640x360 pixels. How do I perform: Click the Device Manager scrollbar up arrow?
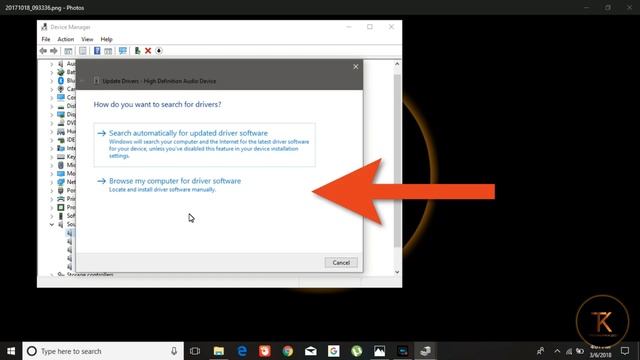(x=397, y=64)
